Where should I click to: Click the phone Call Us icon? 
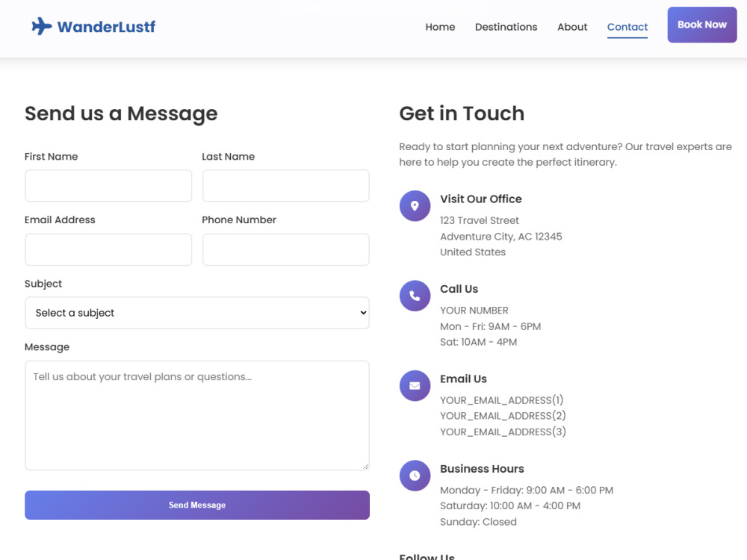415,296
